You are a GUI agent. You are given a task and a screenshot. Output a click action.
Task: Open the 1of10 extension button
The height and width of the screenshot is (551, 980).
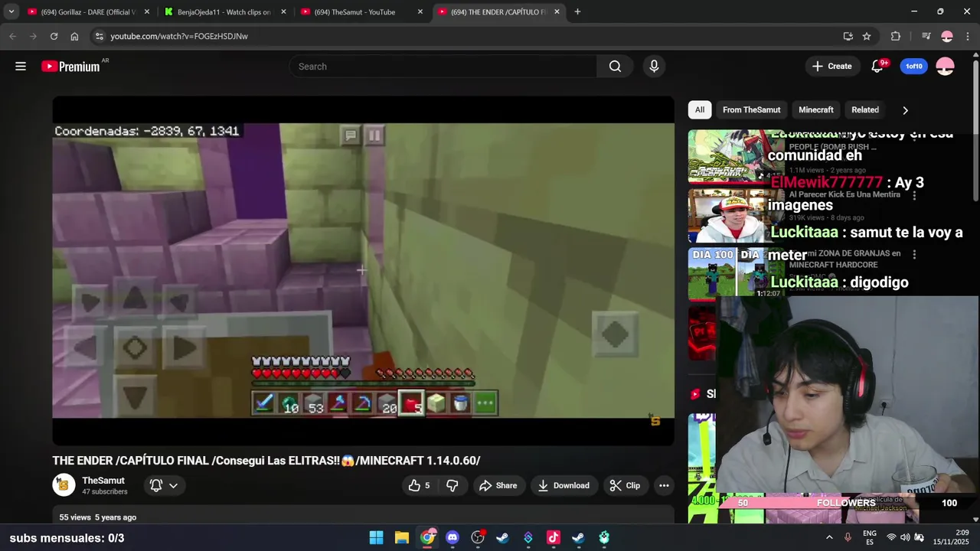tap(914, 67)
